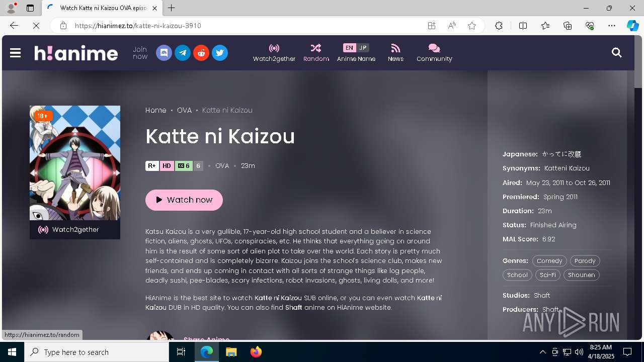Open Browser essentials icon

590,26
